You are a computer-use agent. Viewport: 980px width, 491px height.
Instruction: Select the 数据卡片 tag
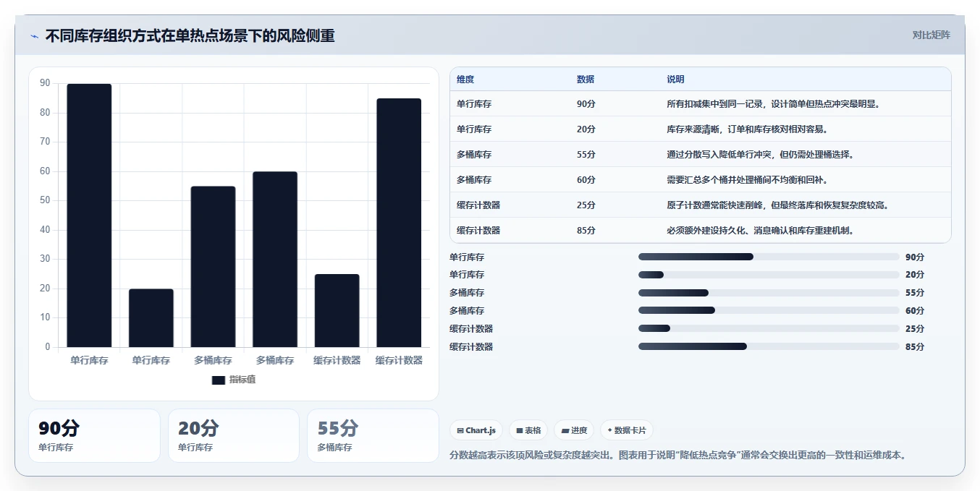pyautogui.click(x=627, y=430)
